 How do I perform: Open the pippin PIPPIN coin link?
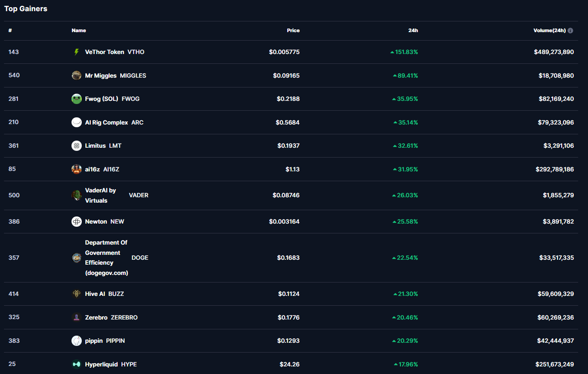pyautogui.click(x=105, y=341)
